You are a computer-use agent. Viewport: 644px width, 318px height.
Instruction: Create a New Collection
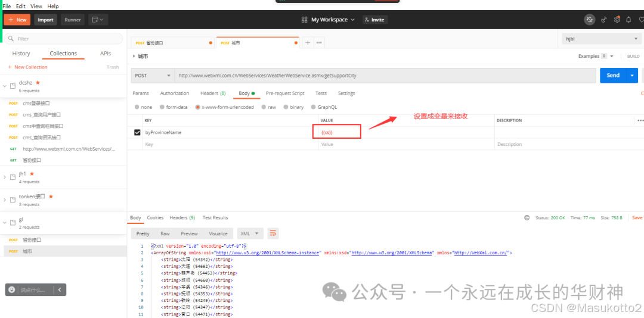click(x=27, y=67)
